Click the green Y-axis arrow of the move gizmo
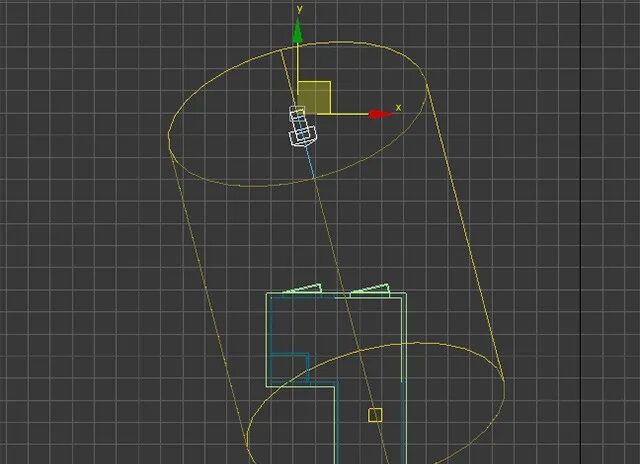Viewport: 640px width, 464px height. [x=298, y=32]
